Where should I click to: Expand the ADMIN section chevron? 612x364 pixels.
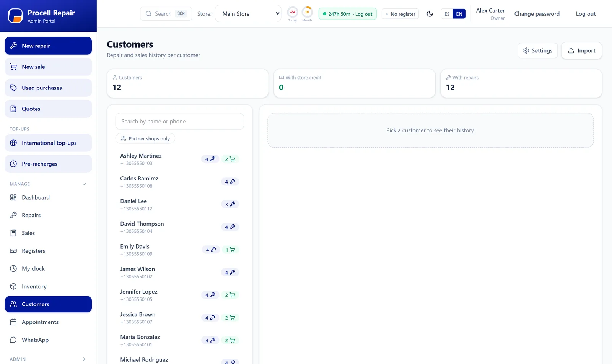84,359
